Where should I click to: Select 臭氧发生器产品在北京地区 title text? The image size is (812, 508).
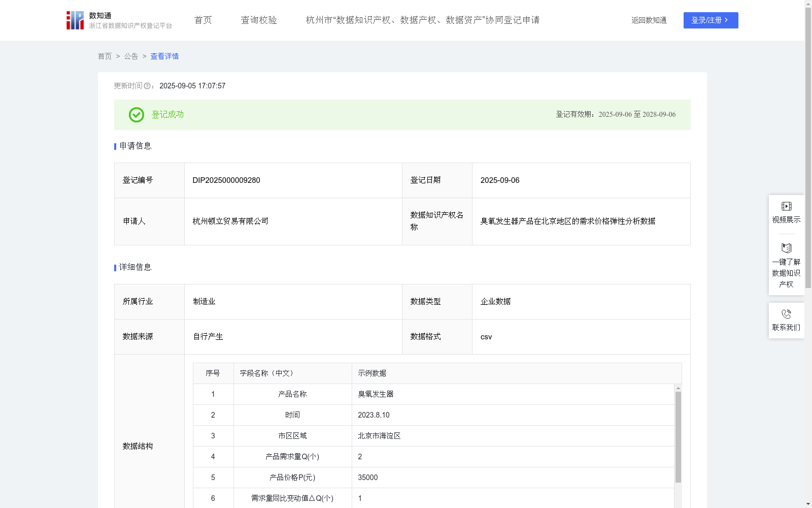[x=568, y=221]
